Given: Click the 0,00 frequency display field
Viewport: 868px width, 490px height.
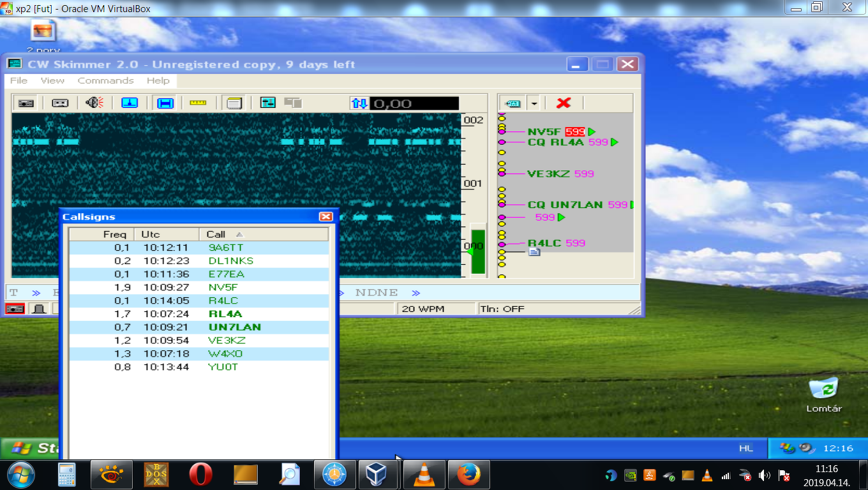Looking at the screenshot, I should click(x=414, y=103).
